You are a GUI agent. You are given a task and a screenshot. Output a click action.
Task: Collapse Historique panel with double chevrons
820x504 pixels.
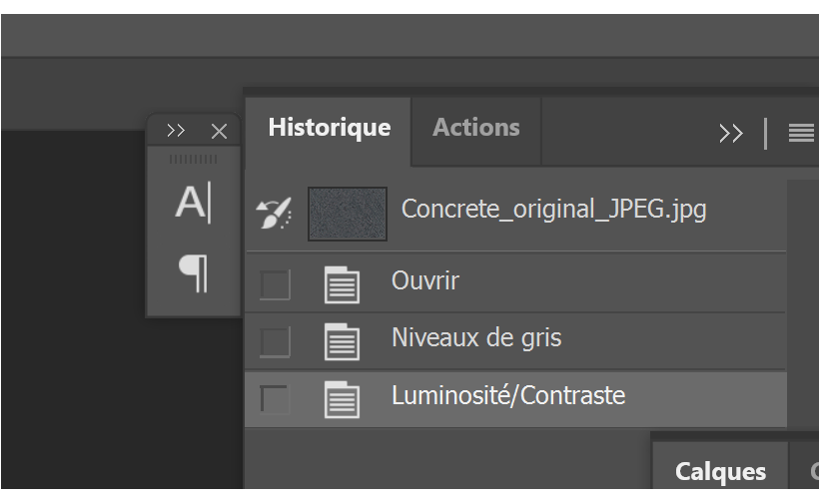731,133
